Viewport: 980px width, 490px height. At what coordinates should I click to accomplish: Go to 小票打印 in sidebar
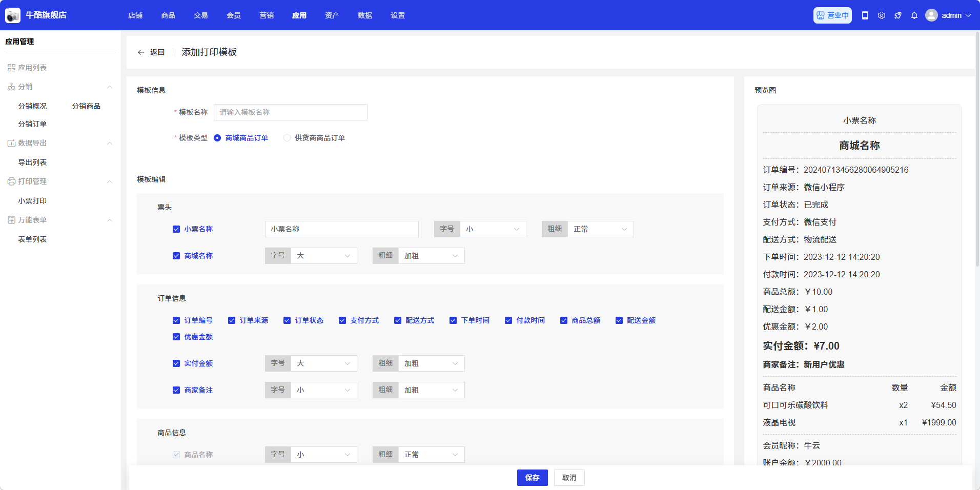32,201
